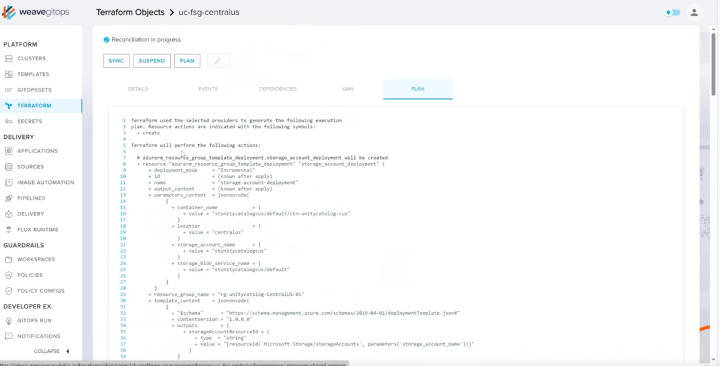Select the Terraform sidebar icon

(x=9, y=106)
